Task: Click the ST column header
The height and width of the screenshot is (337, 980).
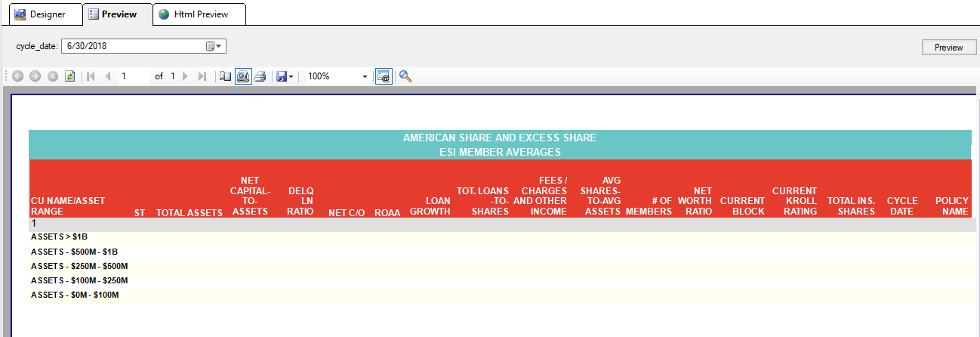Action: point(140,213)
